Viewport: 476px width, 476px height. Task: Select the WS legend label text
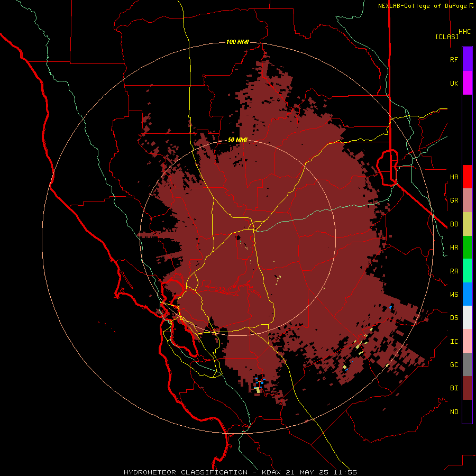pyautogui.click(x=454, y=295)
